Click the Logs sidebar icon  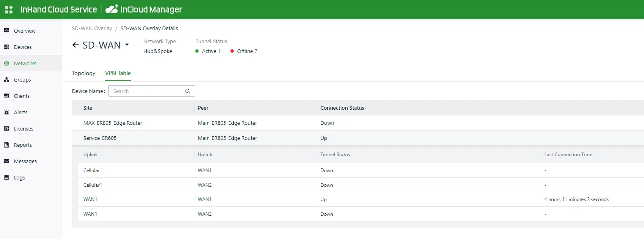[7, 177]
